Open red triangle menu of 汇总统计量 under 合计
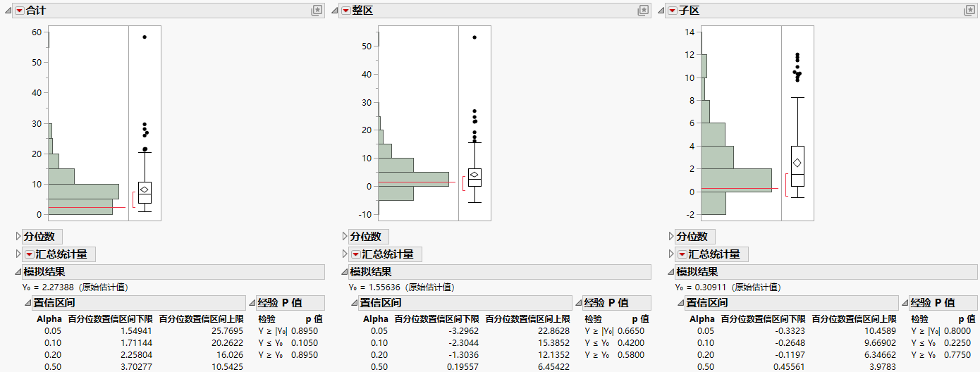Viewport: 980px width, 372px height. 29,254
